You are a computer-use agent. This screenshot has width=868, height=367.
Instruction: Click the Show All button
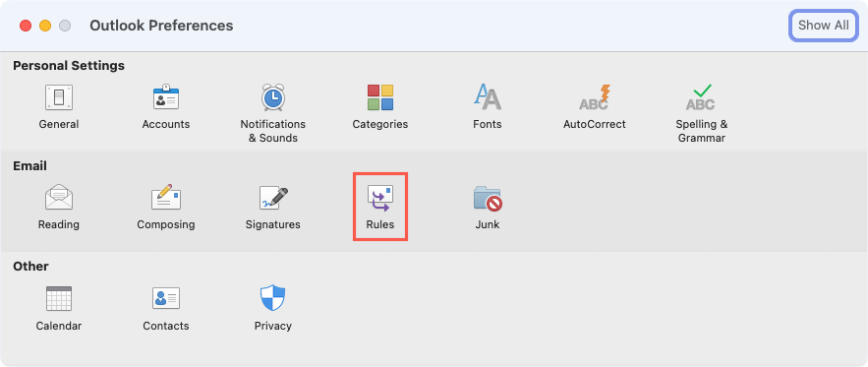(823, 26)
